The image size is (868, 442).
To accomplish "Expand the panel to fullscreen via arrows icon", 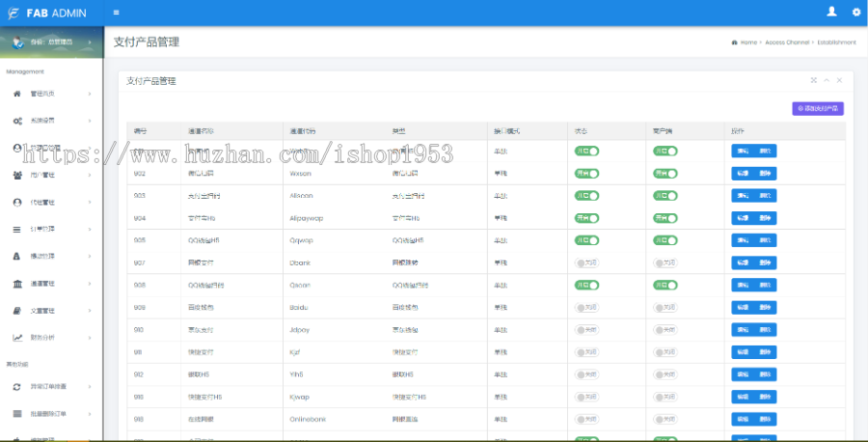I will 814,80.
